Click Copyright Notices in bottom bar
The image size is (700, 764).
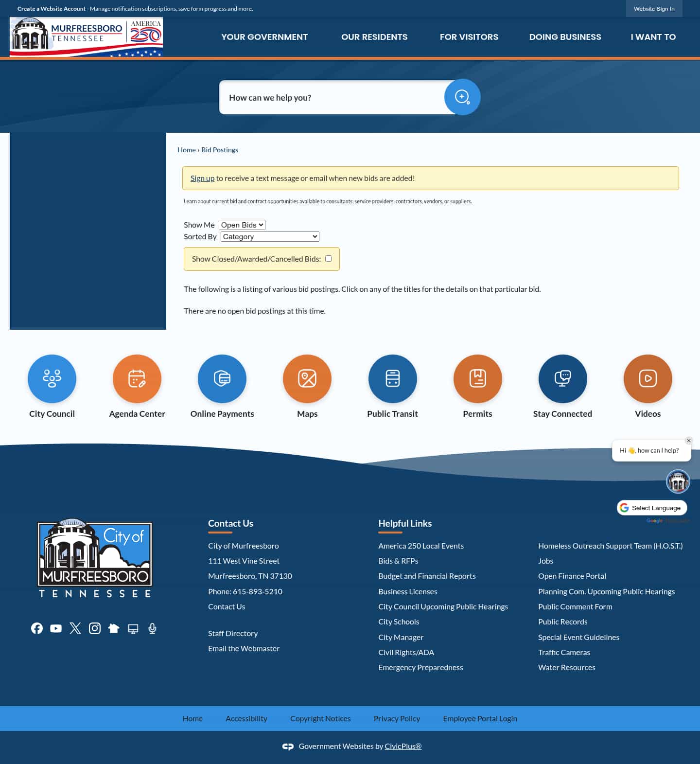click(320, 718)
